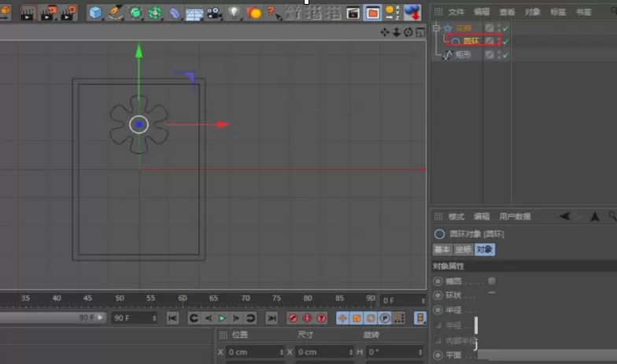Toggle the green checkmark for 圆环 object
Screen dimensions: 617x364
505,41
